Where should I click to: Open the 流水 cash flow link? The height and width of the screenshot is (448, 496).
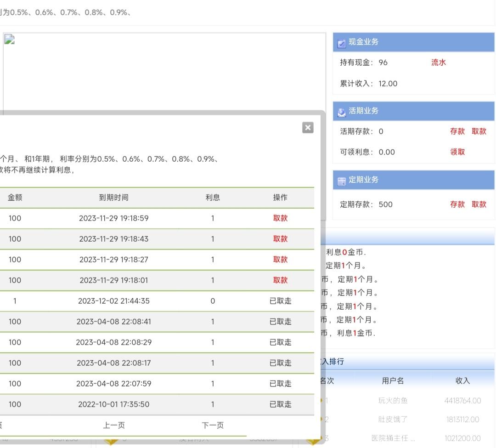coord(438,62)
